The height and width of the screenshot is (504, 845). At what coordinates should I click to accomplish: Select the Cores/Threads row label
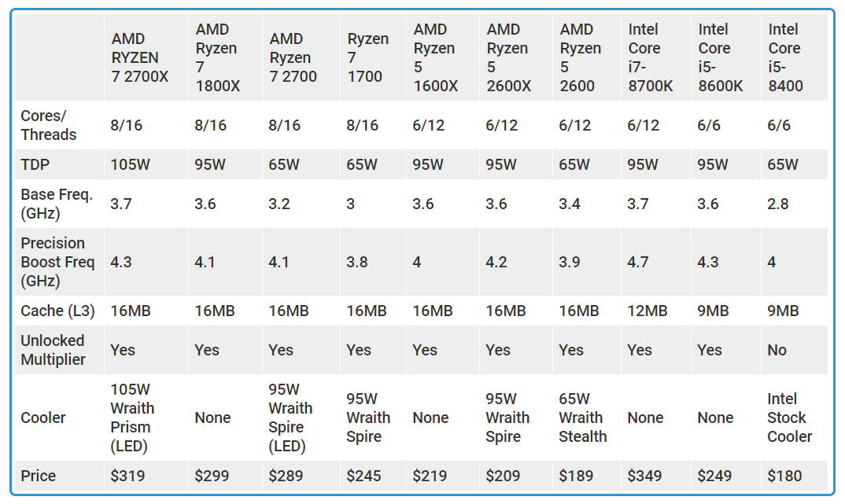click(x=49, y=125)
